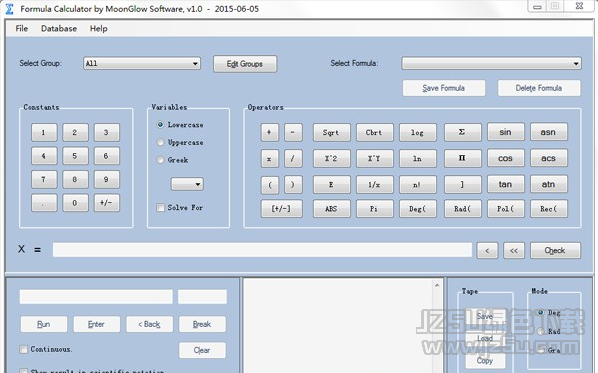Screen dimensions: 598x373
Task: Click the Break button
Action: click(202, 324)
